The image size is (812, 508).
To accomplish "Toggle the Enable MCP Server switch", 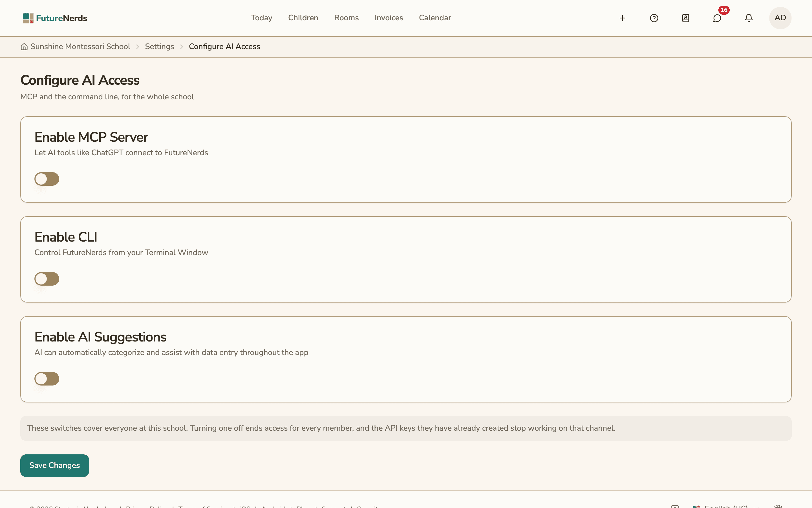I will (x=47, y=179).
